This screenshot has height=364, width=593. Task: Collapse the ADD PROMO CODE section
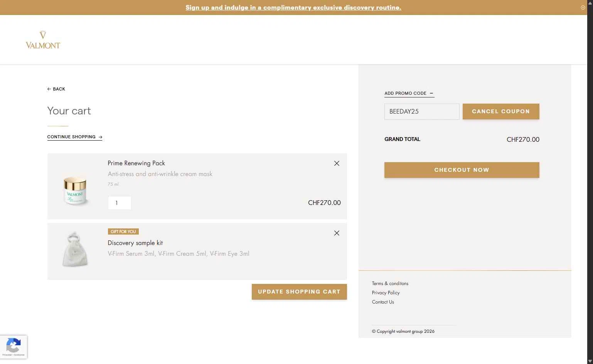click(409, 93)
